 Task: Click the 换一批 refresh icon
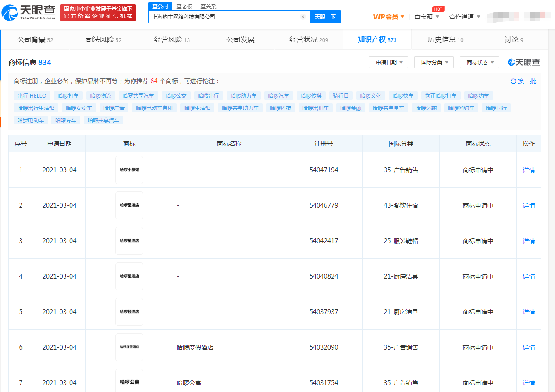pyautogui.click(x=513, y=81)
